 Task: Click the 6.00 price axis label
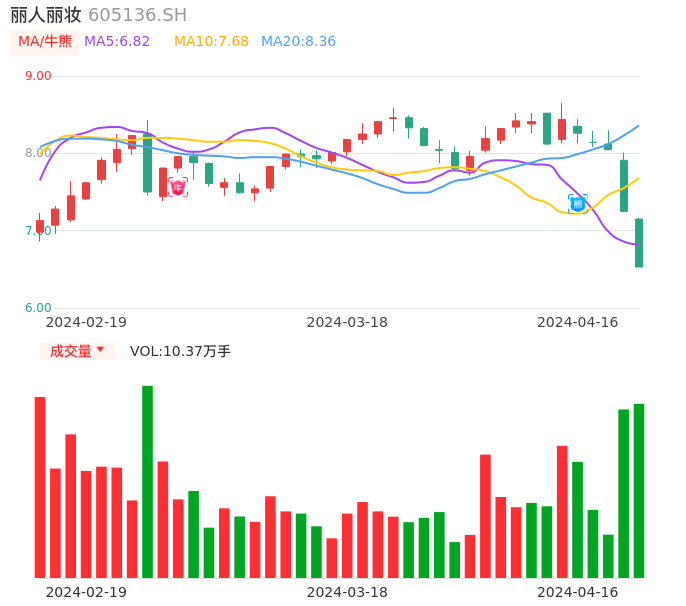(38, 308)
